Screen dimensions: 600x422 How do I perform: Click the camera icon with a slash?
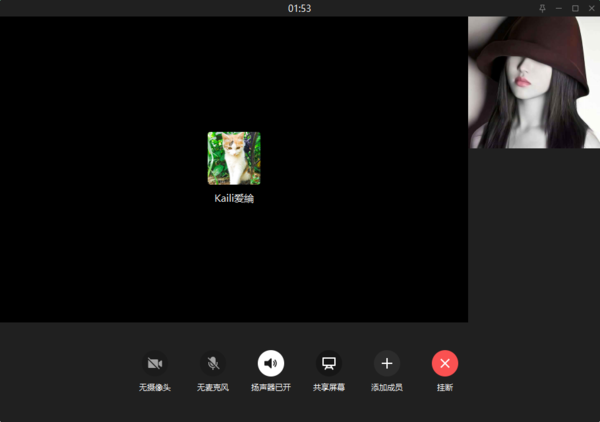154,363
